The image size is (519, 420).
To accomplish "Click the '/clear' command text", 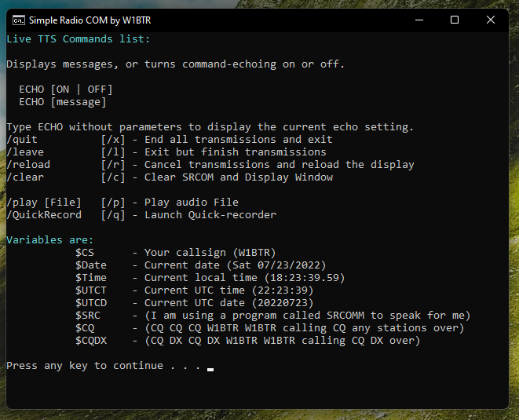I will click(x=25, y=177).
